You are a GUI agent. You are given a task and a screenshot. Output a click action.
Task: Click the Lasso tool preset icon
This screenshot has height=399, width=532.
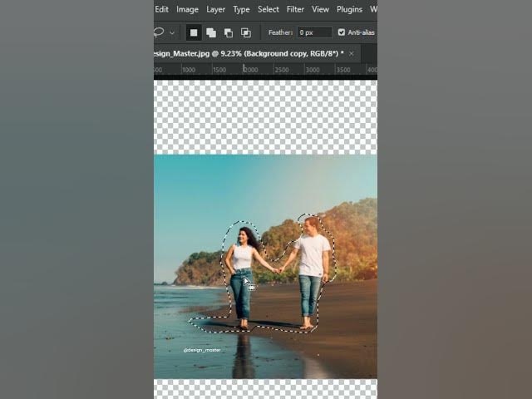coord(159,32)
